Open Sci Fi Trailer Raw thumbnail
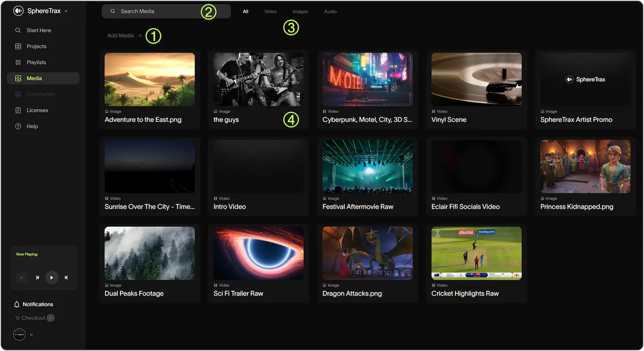 [258, 253]
